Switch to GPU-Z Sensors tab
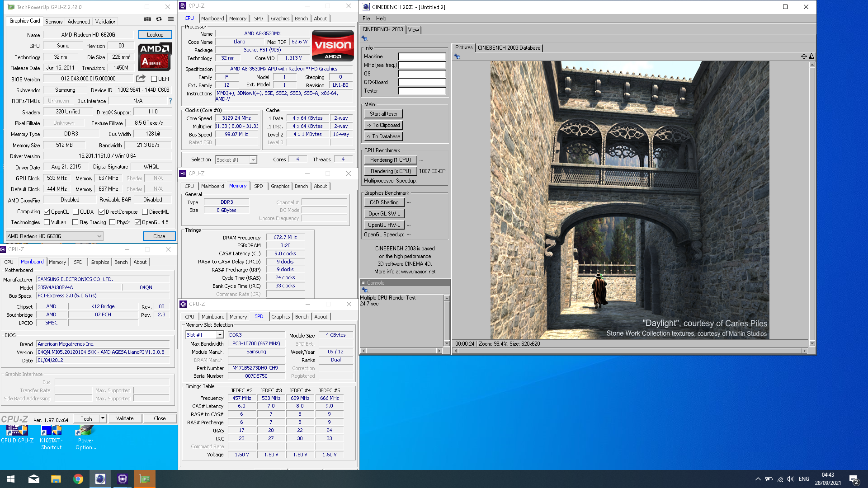 pyautogui.click(x=54, y=21)
